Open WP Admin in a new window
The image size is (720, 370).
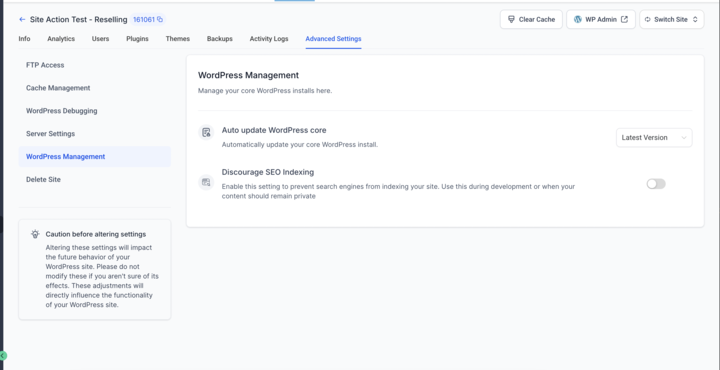(x=601, y=19)
